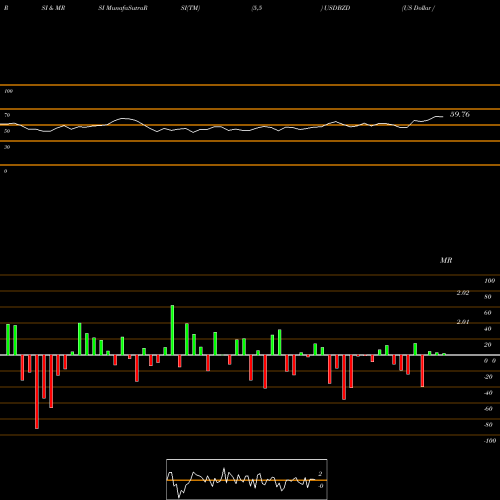This screenshot has height=500, width=500.
Task: Select the USDBZD symbol label
Action: click(x=337, y=8)
